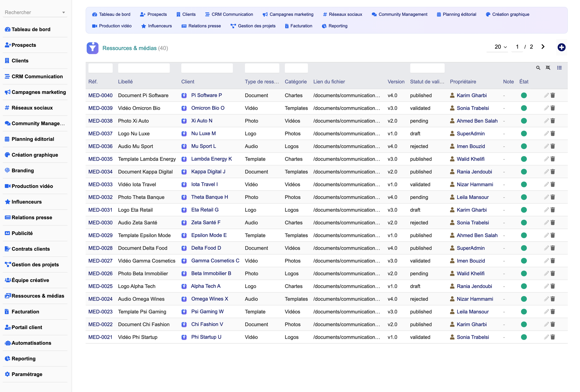This screenshot has height=392, width=580.
Task: Click the filter funnel icon beside Ressources & médias
Action: point(92,48)
